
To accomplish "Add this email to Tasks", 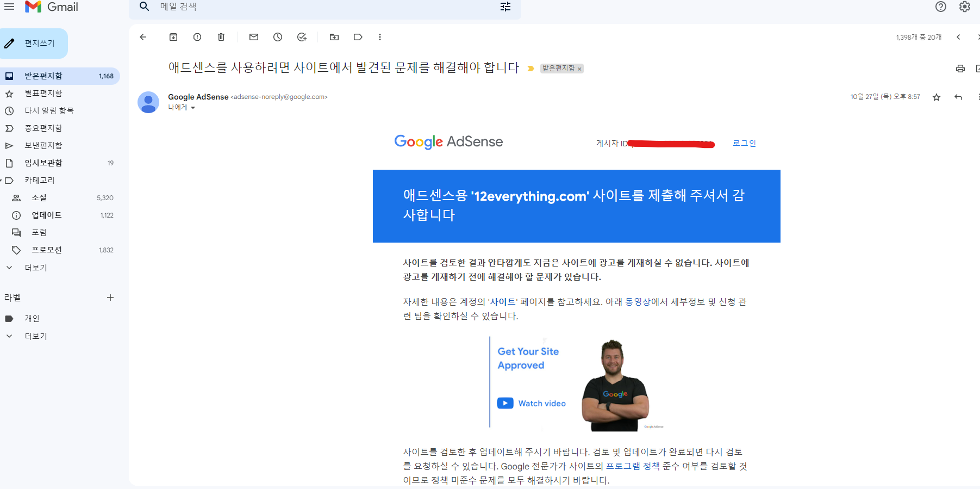I will (x=302, y=37).
